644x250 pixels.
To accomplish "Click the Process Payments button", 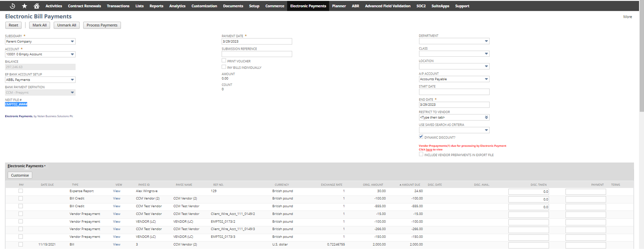I will [102, 25].
